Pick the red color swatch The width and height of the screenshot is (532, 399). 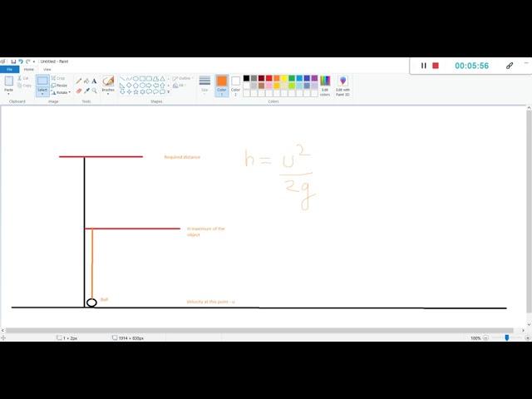click(x=269, y=78)
